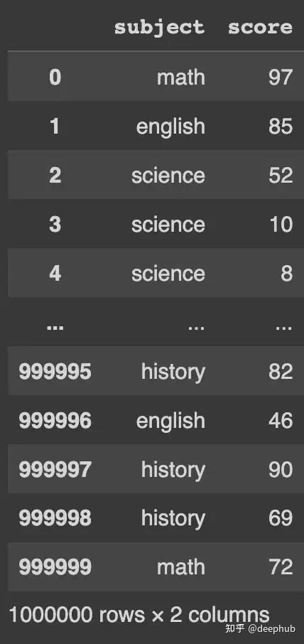Click score value 52
The width and height of the screenshot is (304, 644).
pos(281,176)
